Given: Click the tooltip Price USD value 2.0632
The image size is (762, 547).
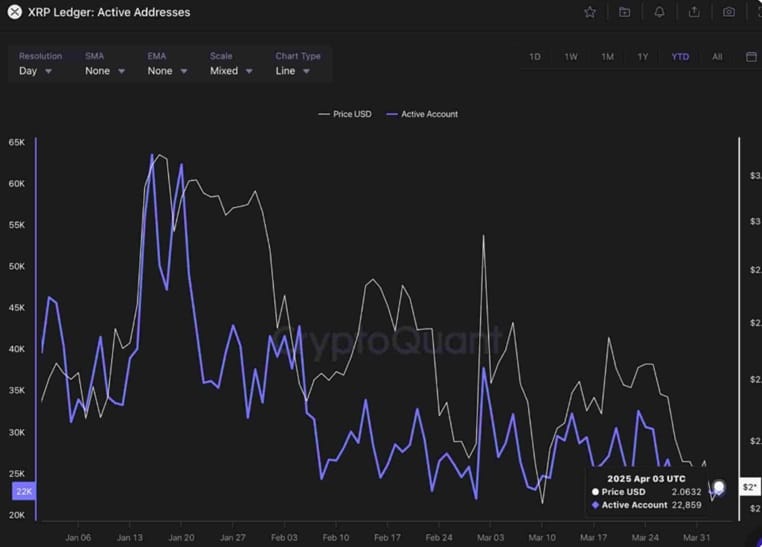Looking at the screenshot, I should tap(686, 492).
